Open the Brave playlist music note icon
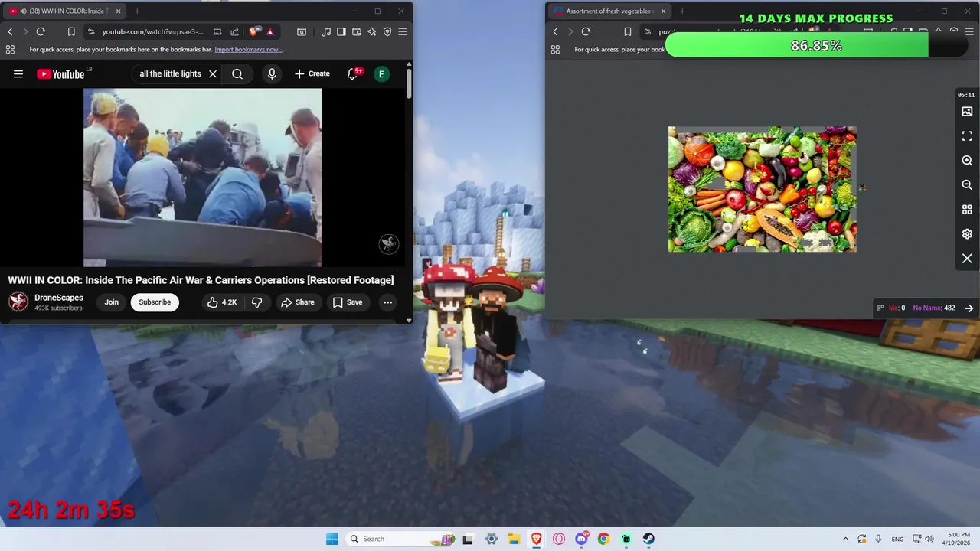 click(x=327, y=31)
